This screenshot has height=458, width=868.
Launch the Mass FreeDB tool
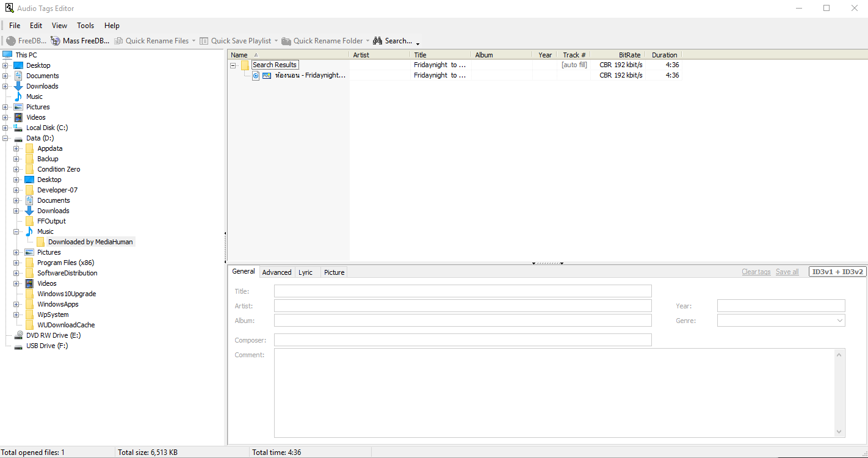80,41
